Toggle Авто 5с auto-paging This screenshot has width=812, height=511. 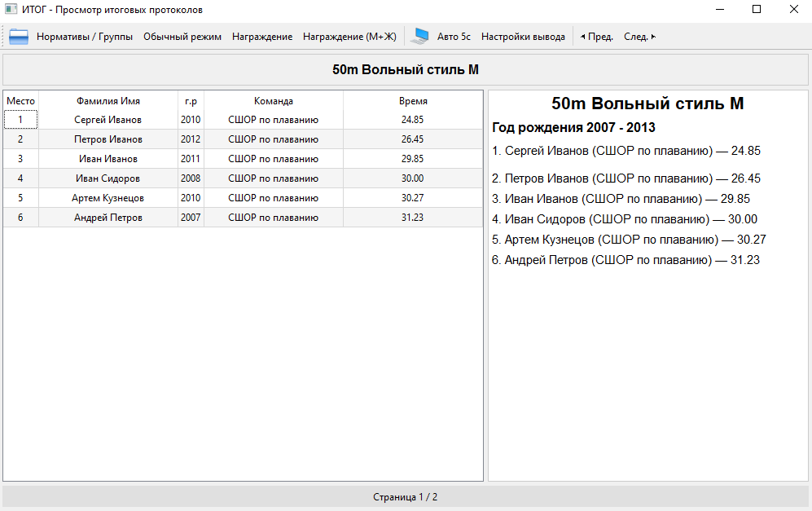click(x=454, y=37)
